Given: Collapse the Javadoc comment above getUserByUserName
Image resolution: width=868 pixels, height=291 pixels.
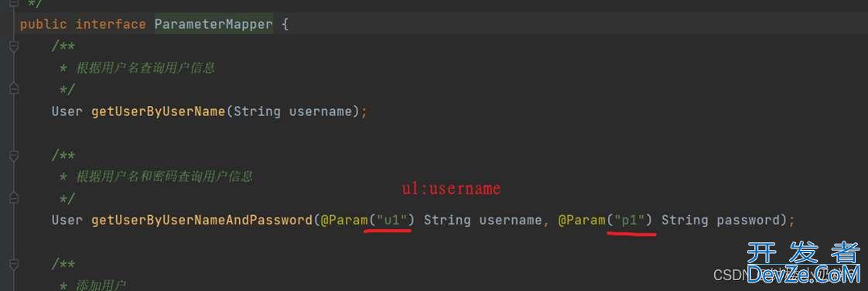Looking at the screenshot, I should 14,46.
